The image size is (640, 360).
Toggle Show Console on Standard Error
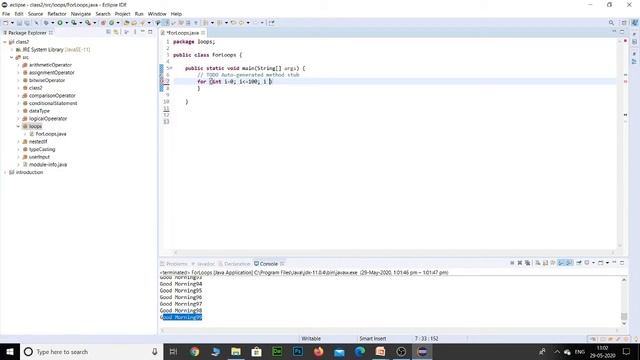(x=569, y=263)
